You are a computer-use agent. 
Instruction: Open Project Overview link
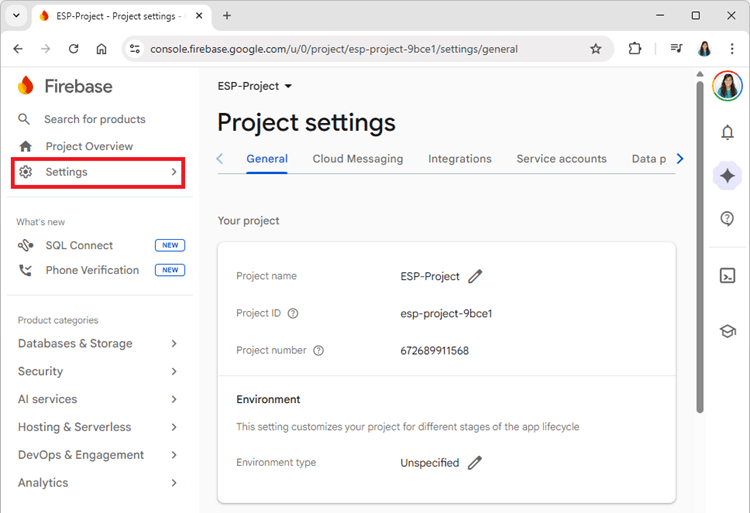pos(89,146)
